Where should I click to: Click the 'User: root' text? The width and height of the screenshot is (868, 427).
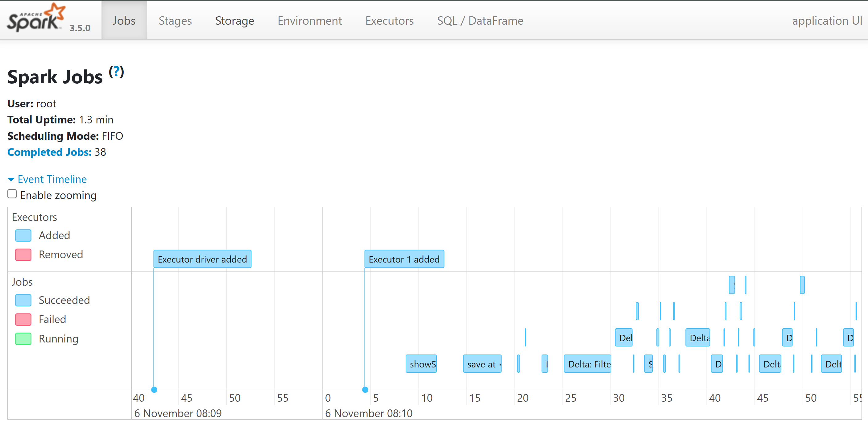click(x=32, y=103)
